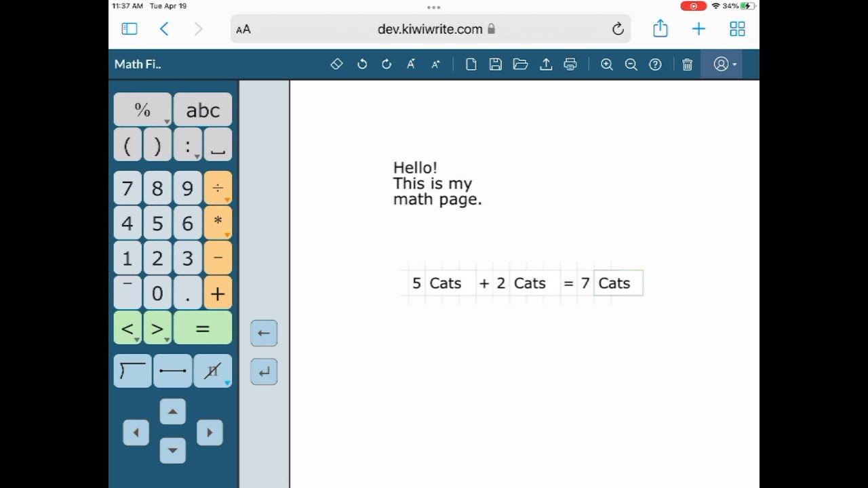
Task: Open the help question mark icon
Action: click(655, 64)
